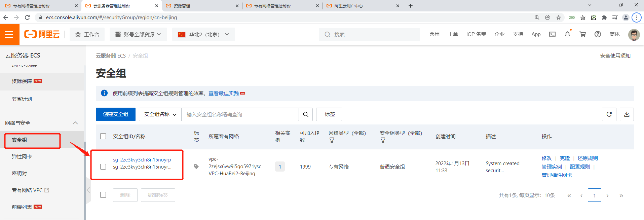Click the download export icon
The image size is (644, 220).
[x=627, y=114]
